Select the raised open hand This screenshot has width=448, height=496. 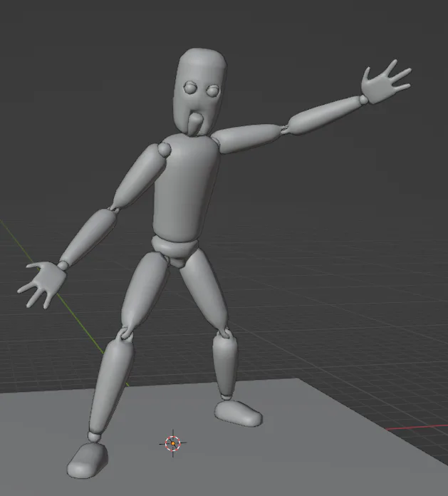pyautogui.click(x=385, y=83)
